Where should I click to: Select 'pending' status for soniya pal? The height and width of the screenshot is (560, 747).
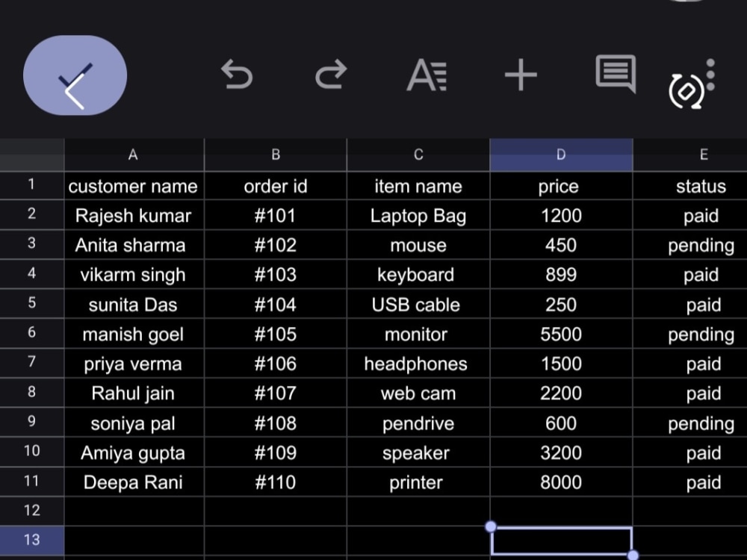[690, 423]
